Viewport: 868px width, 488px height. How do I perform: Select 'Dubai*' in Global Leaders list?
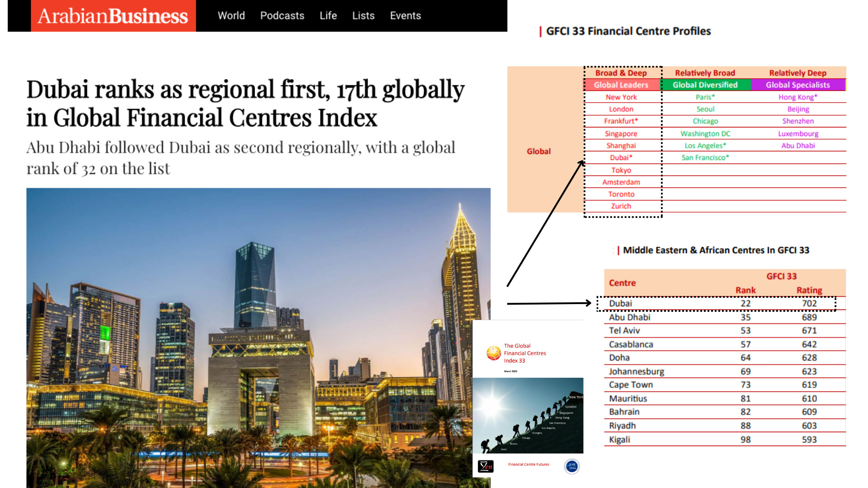pyautogui.click(x=621, y=158)
